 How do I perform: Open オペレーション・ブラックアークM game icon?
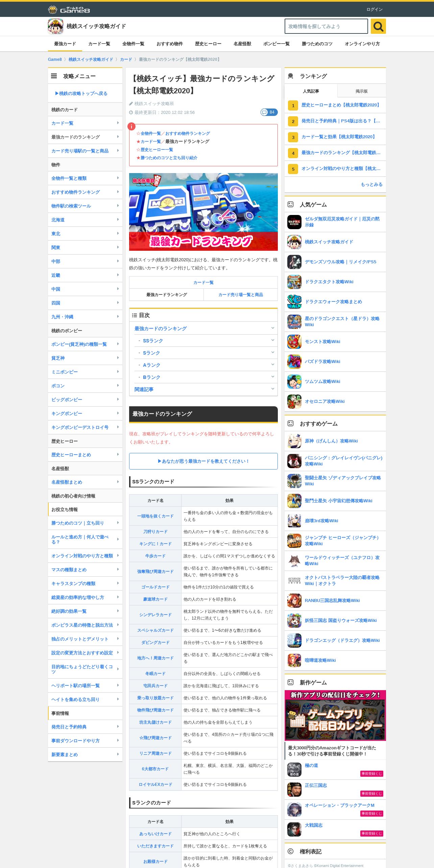pyautogui.click(x=294, y=810)
